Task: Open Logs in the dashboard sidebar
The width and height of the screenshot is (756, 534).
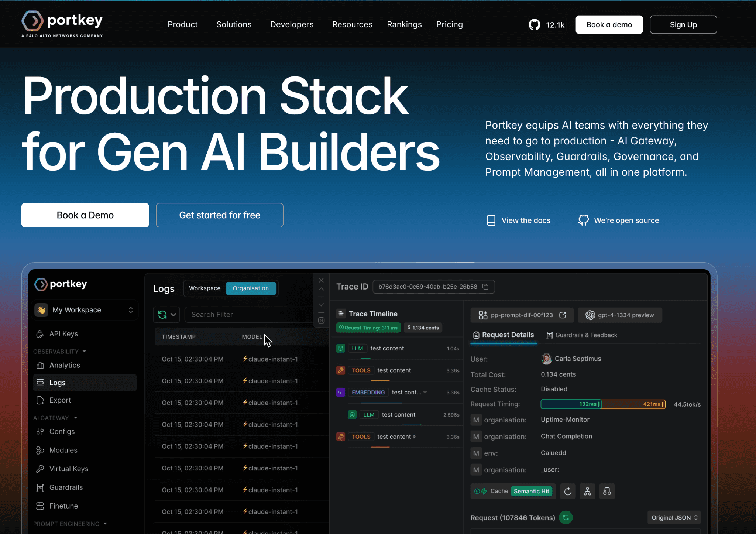Action: (x=85, y=383)
